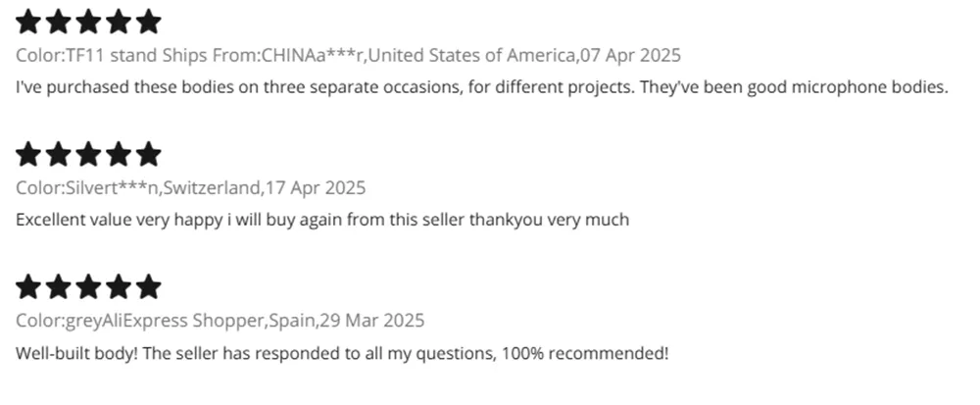Image resolution: width=980 pixels, height=405 pixels.
Task: Click the third star of the Switzerland review
Action: pyautogui.click(x=88, y=154)
